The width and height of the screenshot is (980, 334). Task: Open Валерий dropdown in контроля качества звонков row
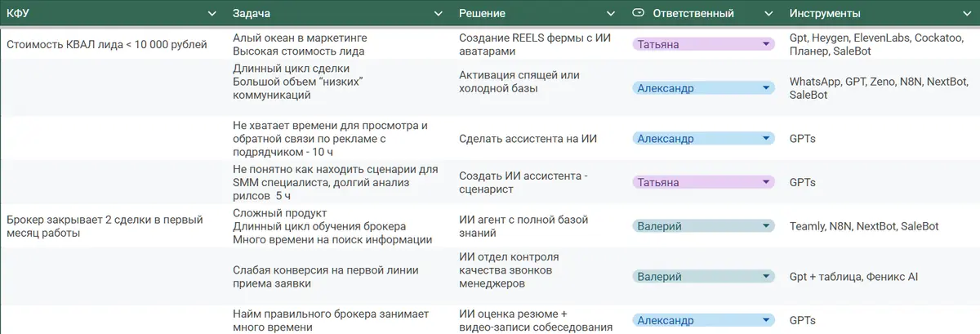(x=765, y=277)
